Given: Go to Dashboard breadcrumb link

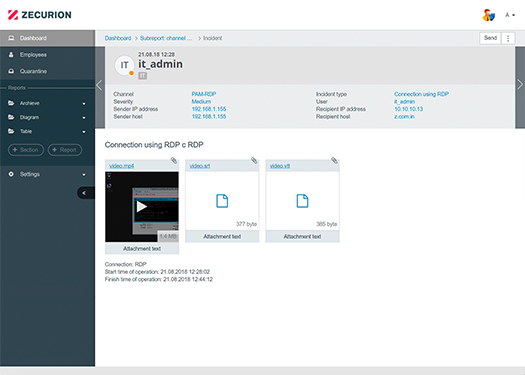Looking at the screenshot, I should (x=118, y=38).
